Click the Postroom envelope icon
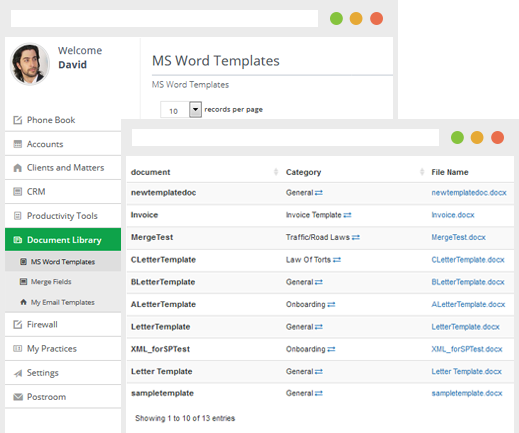The height and width of the screenshot is (433, 519). (18, 397)
